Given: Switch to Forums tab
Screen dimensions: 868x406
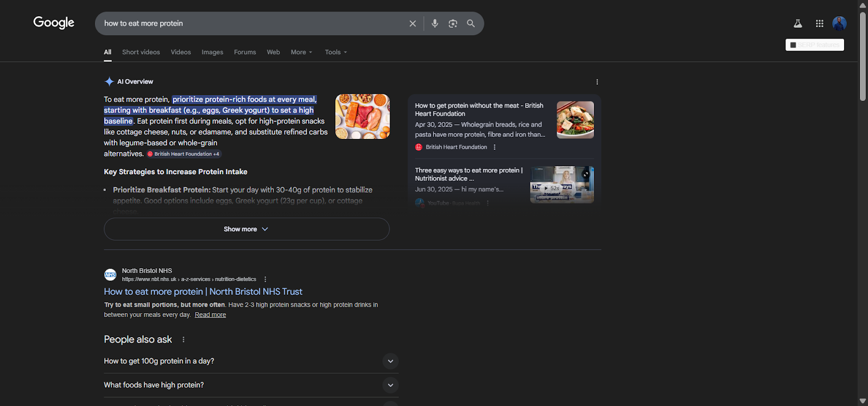Looking at the screenshot, I should pyautogui.click(x=245, y=52).
